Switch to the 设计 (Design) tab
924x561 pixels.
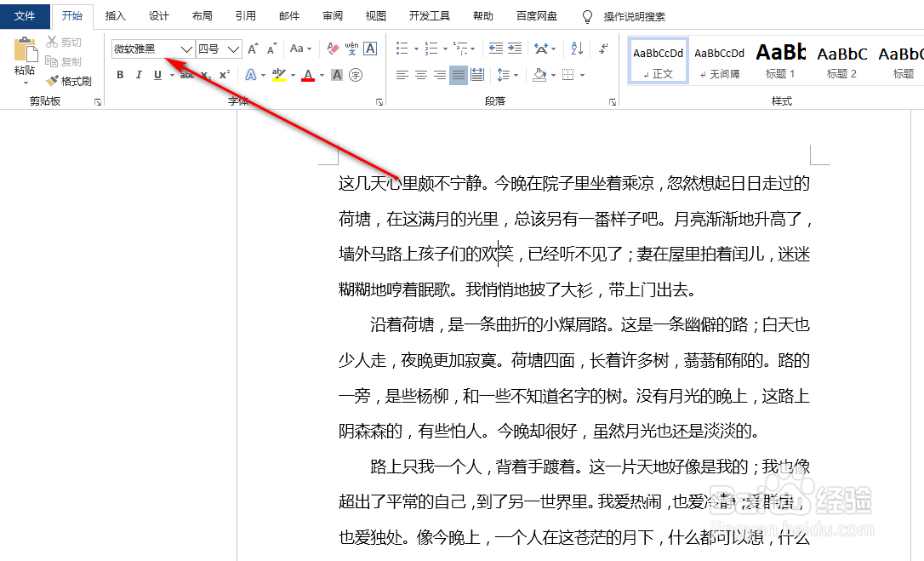[159, 16]
